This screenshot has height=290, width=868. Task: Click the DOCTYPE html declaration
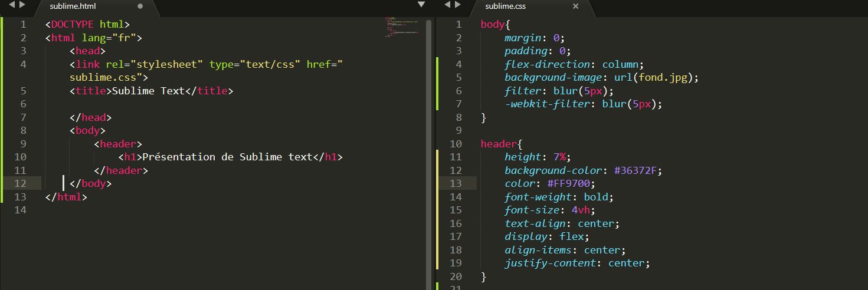[87, 25]
